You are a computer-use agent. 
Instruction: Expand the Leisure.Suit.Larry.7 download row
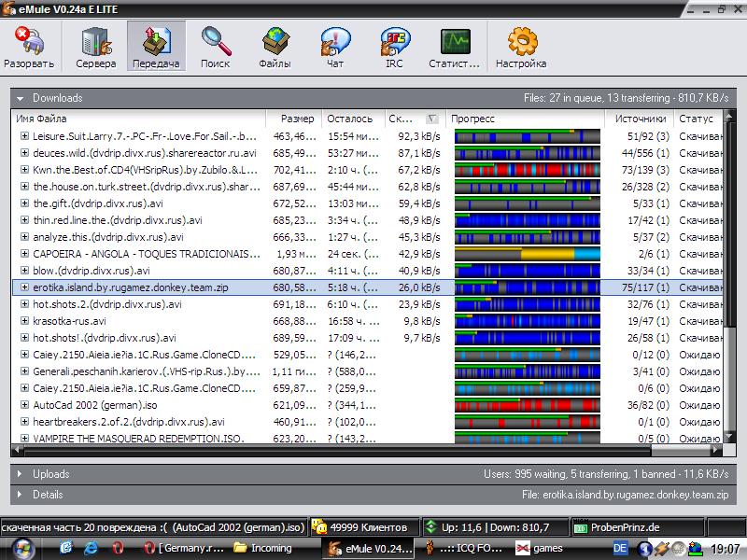24,136
